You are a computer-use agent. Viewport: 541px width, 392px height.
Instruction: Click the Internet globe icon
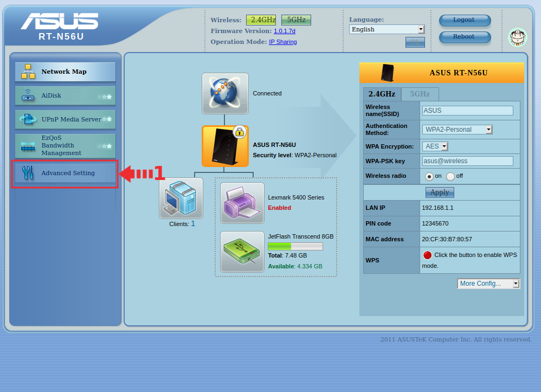click(225, 93)
